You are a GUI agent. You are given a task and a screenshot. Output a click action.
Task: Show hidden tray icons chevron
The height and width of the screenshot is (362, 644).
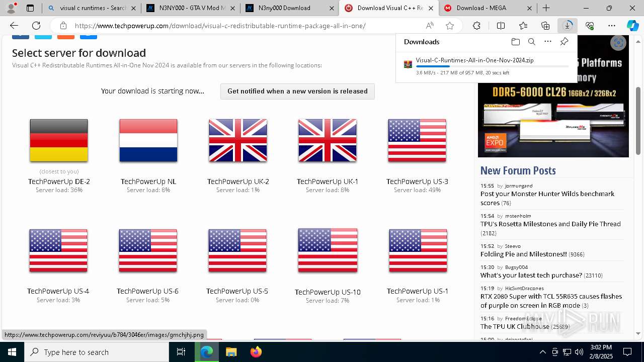[542, 352]
